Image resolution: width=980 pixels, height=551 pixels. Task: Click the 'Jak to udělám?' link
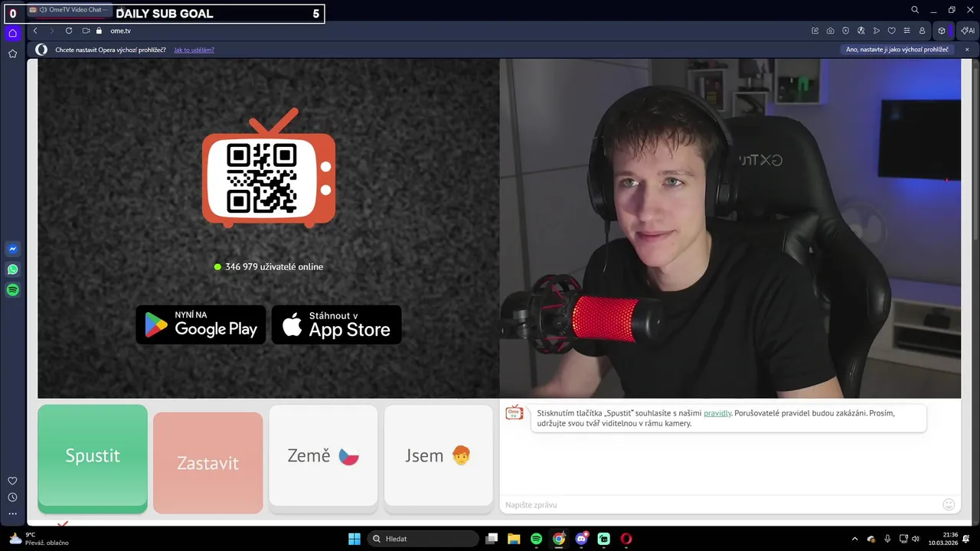coord(194,50)
